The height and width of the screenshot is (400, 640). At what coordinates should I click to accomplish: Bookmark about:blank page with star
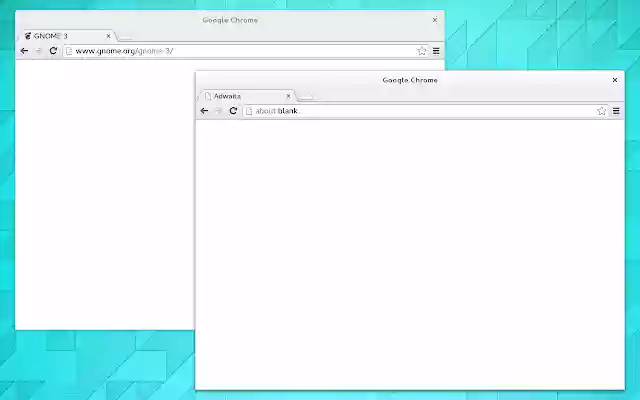pyautogui.click(x=601, y=111)
